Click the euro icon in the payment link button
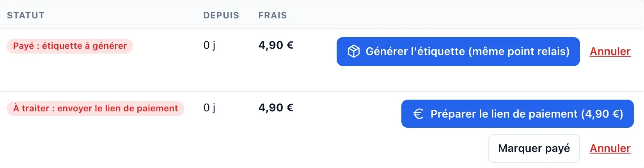 tap(418, 114)
